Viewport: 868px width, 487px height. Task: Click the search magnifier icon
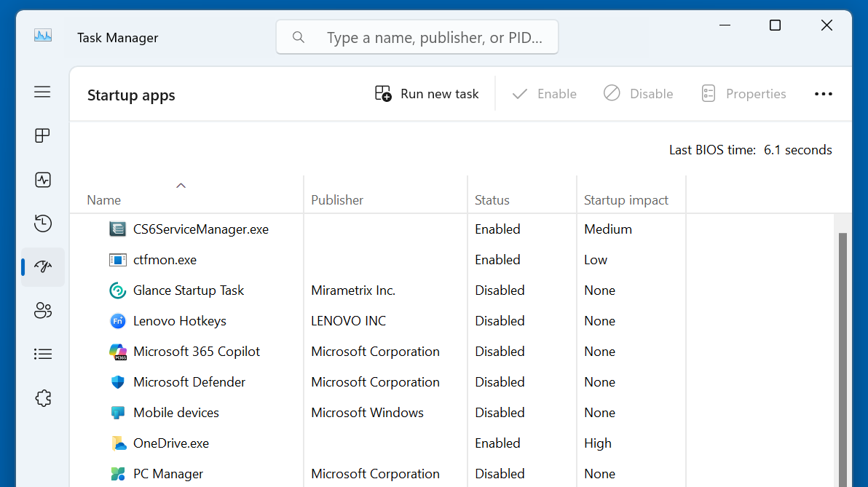click(x=298, y=36)
